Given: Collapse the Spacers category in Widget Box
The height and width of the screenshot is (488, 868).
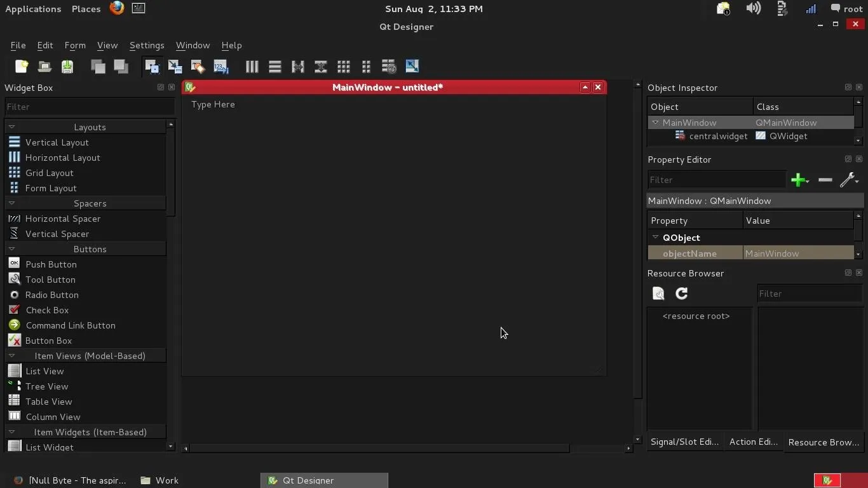Looking at the screenshot, I should 11,203.
